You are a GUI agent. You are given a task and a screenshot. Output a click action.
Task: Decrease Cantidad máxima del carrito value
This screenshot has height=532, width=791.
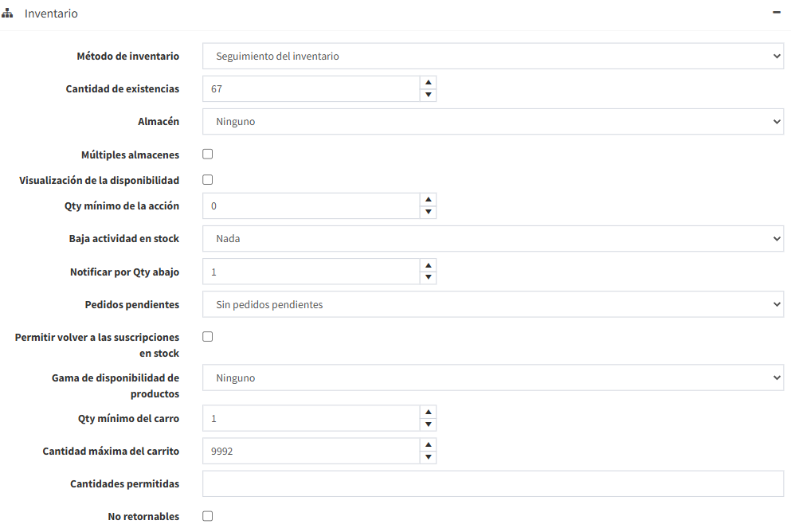[x=429, y=457]
